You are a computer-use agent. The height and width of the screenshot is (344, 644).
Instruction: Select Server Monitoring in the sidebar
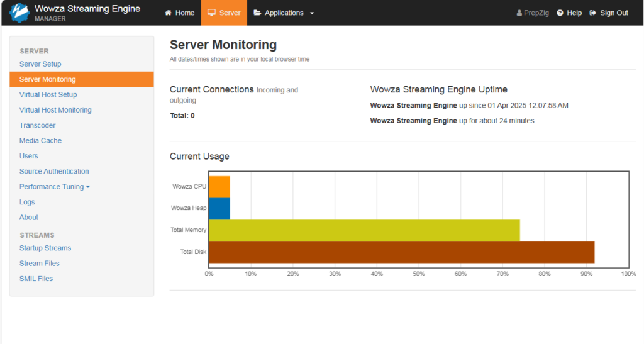pos(82,79)
